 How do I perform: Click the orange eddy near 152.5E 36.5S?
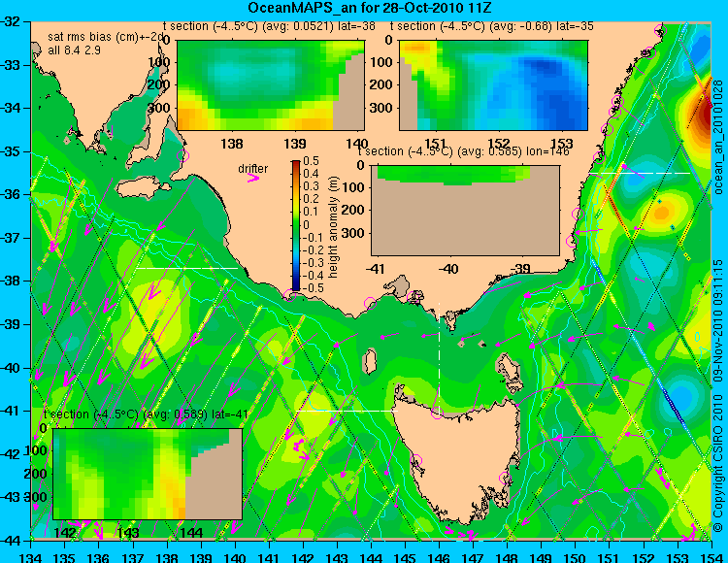point(661,213)
